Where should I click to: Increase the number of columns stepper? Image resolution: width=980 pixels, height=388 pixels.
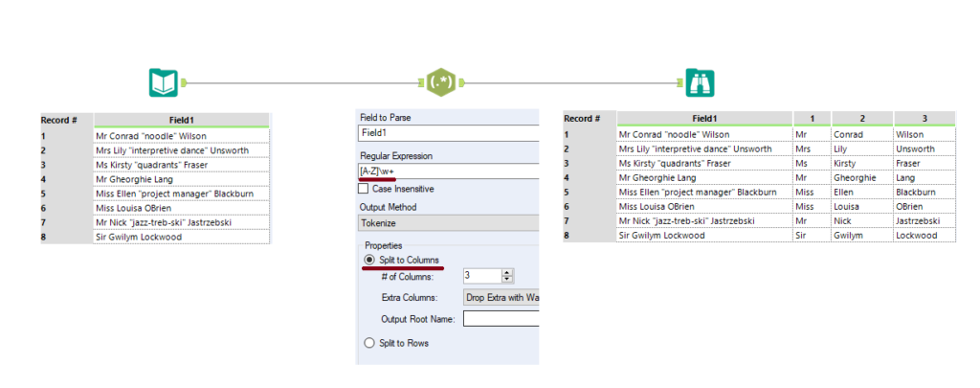(507, 271)
